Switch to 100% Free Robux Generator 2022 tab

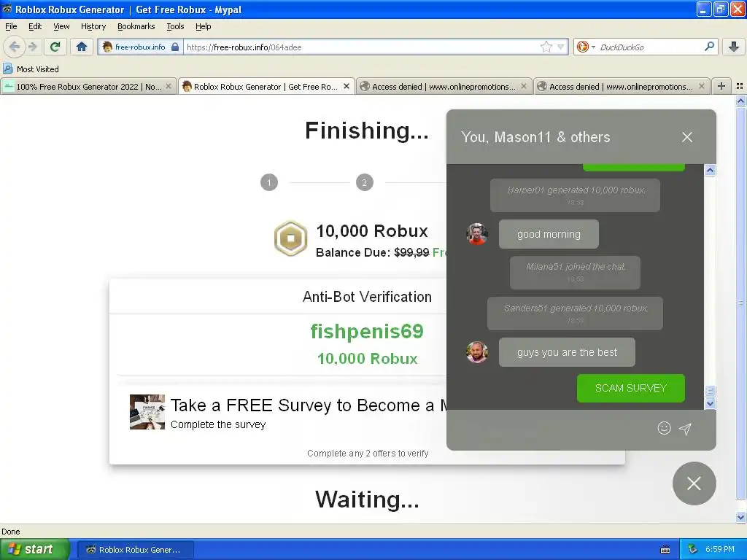pos(88,87)
